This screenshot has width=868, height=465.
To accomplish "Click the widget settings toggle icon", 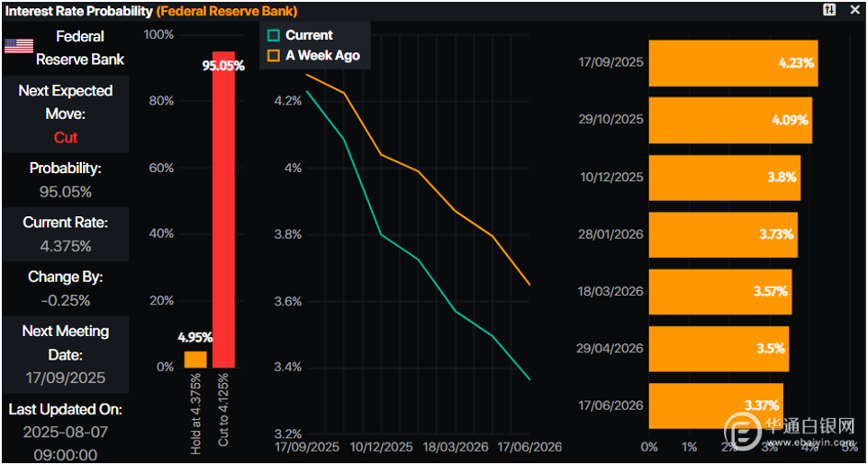I will 829,10.
